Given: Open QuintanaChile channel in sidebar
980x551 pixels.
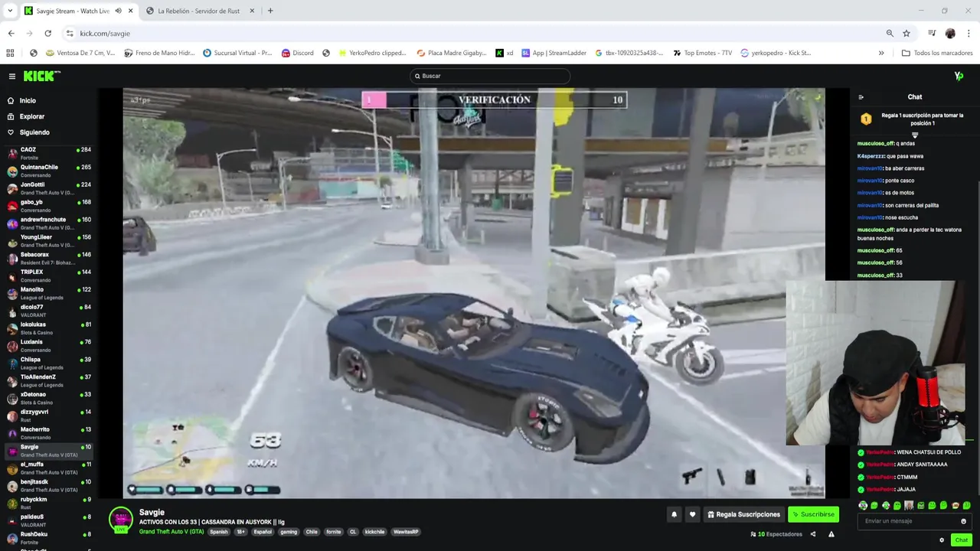Looking at the screenshot, I should click(47, 171).
